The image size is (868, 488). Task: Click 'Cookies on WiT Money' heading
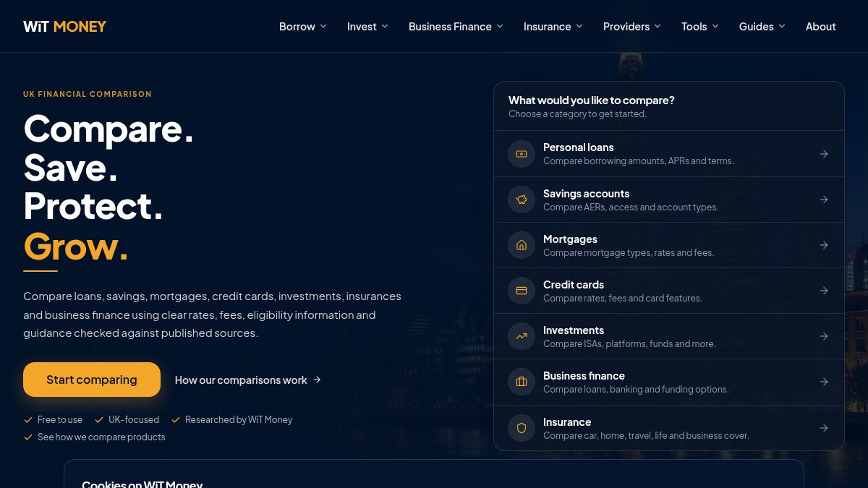[x=142, y=484]
